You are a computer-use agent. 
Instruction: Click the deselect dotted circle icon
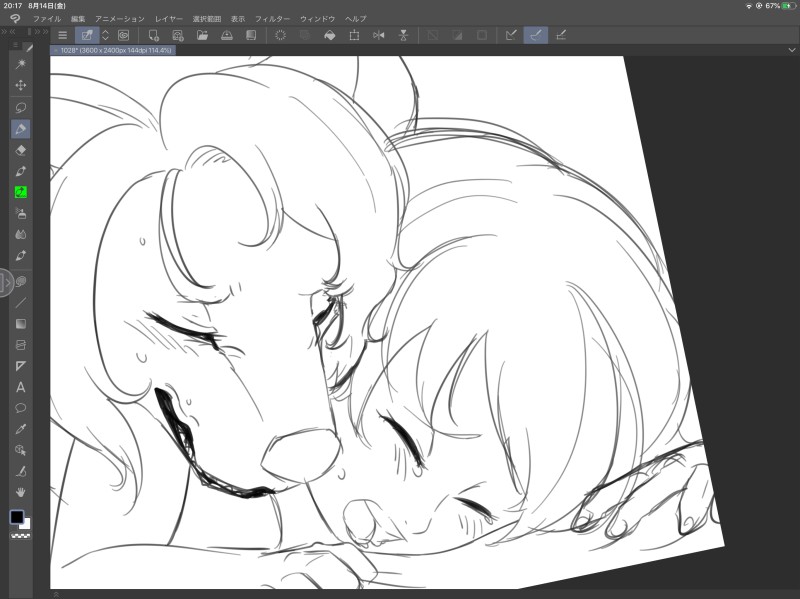(x=280, y=35)
